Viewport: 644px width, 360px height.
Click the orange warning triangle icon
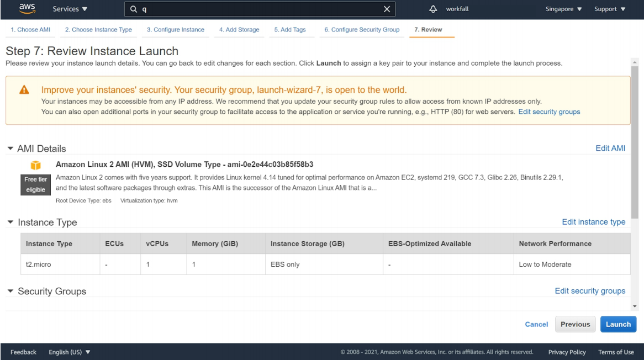click(24, 90)
